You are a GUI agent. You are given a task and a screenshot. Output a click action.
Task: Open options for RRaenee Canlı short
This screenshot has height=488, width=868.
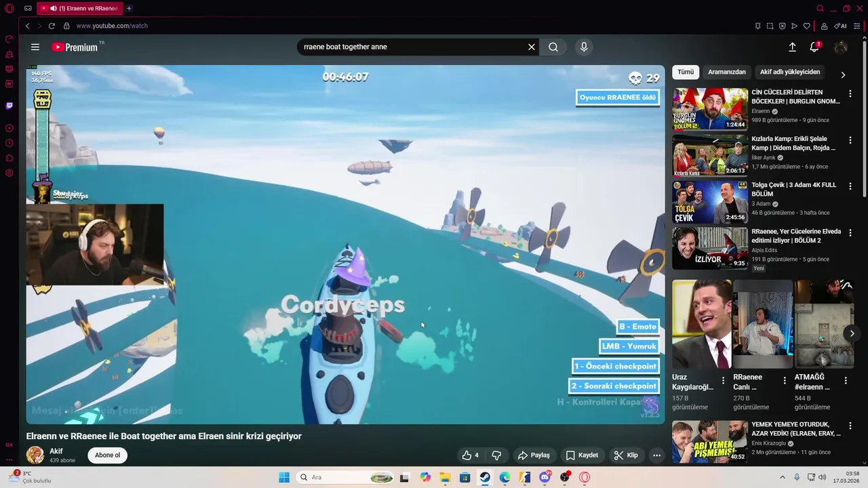pos(785,380)
